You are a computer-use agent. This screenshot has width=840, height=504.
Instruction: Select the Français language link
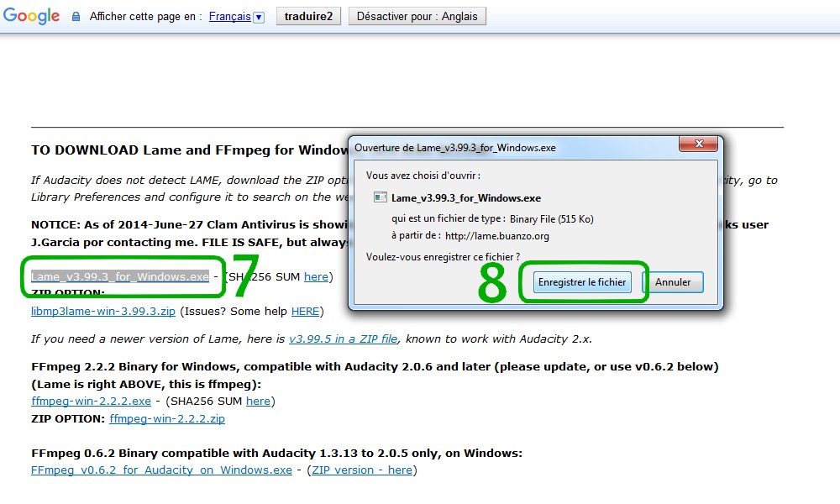click(230, 17)
